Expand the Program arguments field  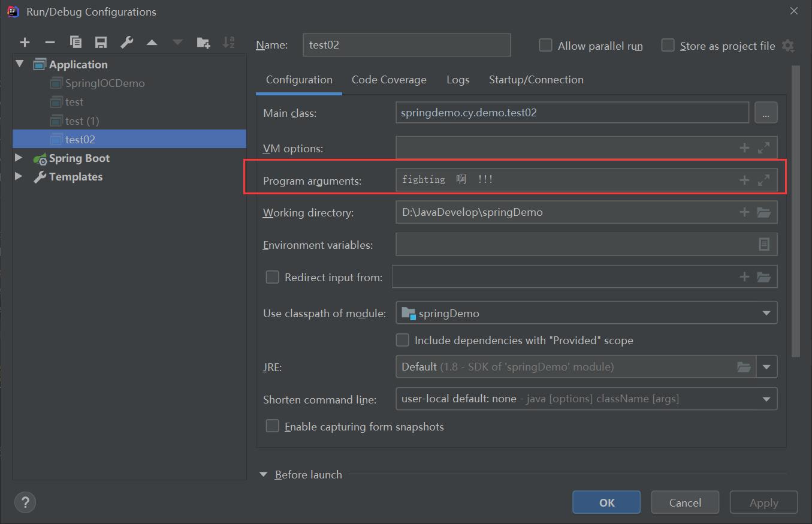pos(763,180)
